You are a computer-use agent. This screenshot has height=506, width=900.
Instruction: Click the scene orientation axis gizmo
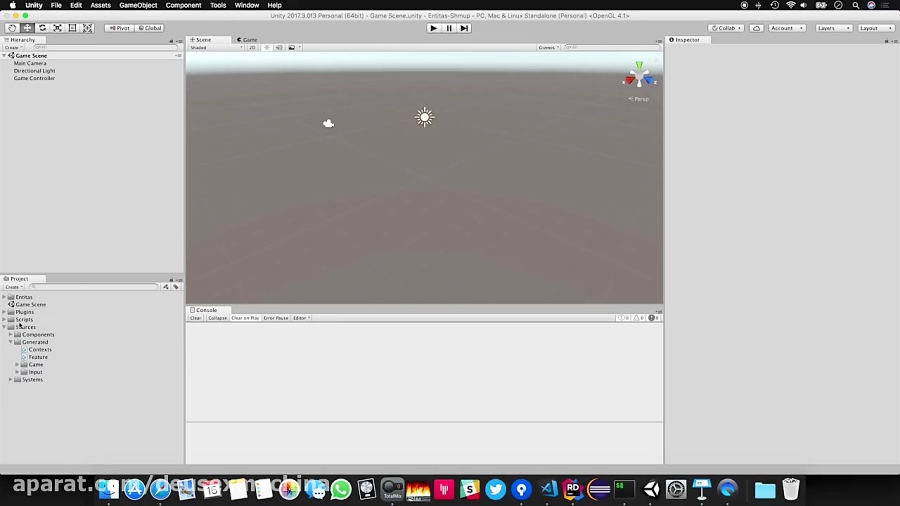tap(639, 76)
